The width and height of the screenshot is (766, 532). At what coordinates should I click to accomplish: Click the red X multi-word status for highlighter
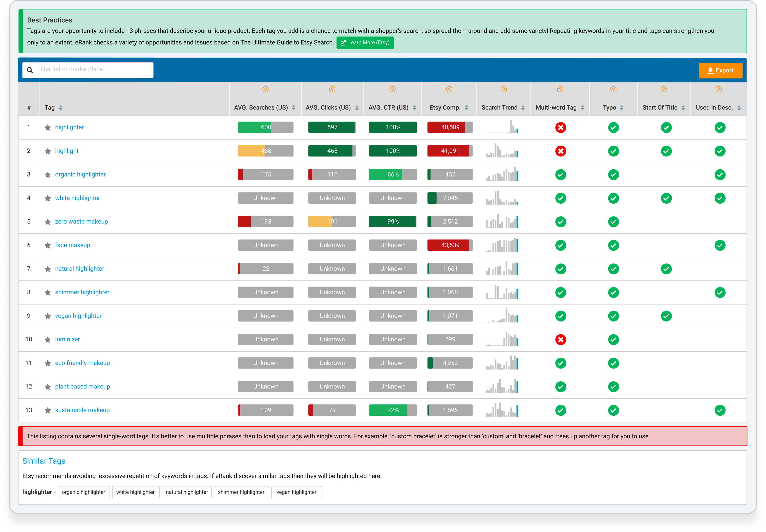click(561, 127)
